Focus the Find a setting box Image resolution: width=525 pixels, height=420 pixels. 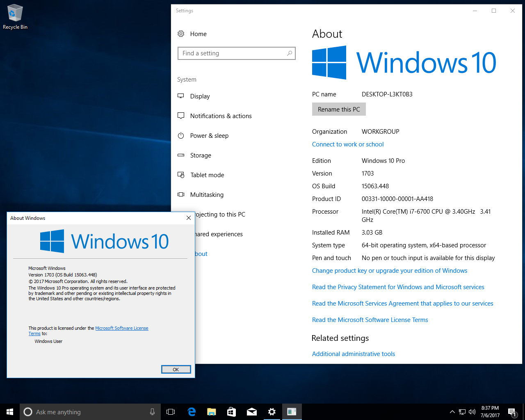tap(237, 53)
